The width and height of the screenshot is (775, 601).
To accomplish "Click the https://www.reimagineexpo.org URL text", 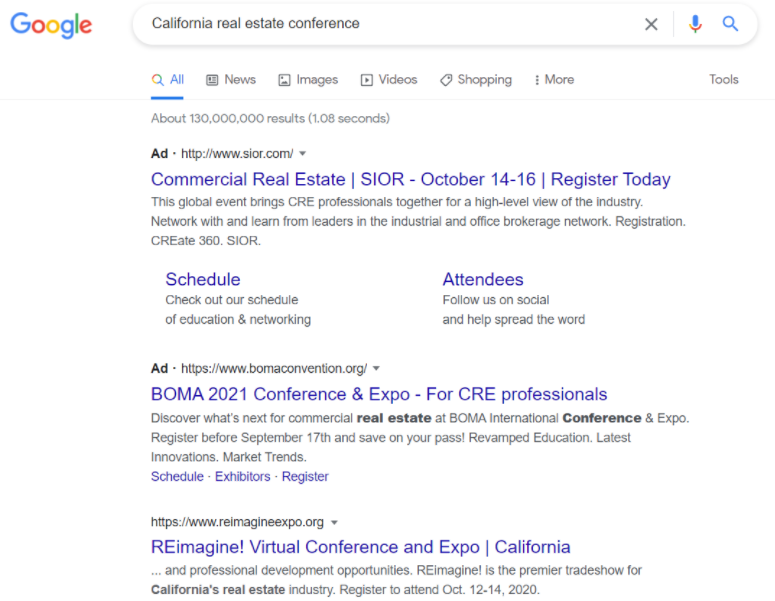I will (237, 522).
